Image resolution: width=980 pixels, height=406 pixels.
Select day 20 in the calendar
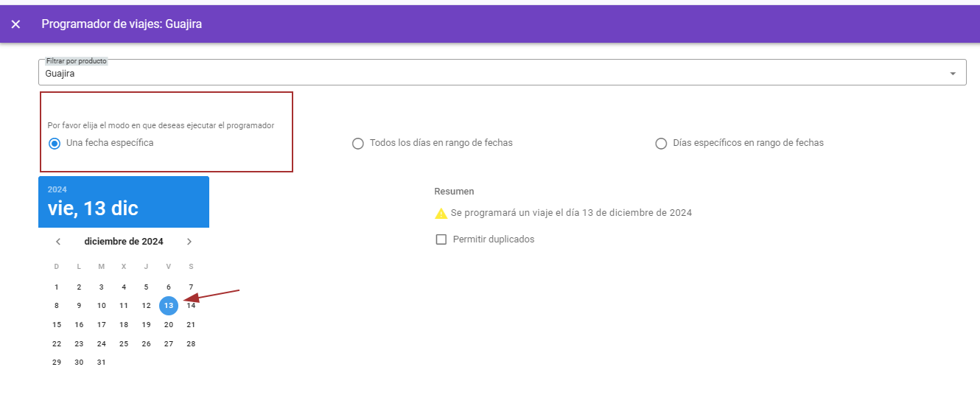pyautogui.click(x=169, y=325)
